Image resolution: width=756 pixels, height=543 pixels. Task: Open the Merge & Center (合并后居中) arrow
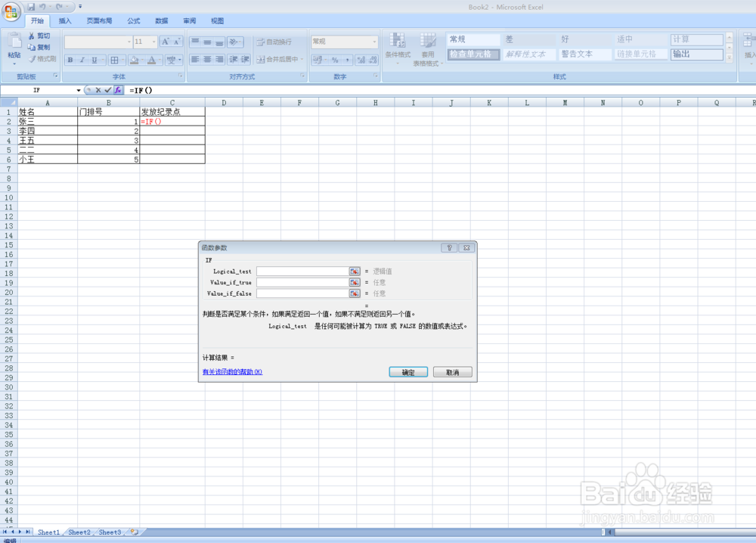pos(302,59)
